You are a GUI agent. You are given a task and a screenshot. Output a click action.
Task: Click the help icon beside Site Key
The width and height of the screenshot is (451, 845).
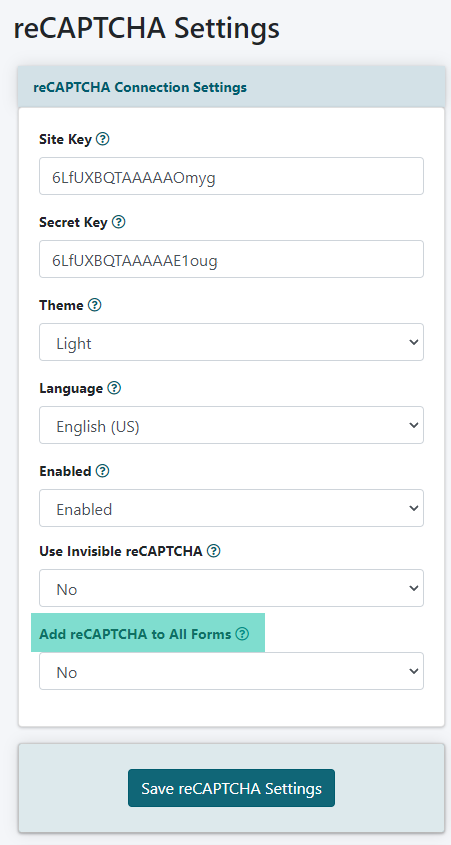102,139
